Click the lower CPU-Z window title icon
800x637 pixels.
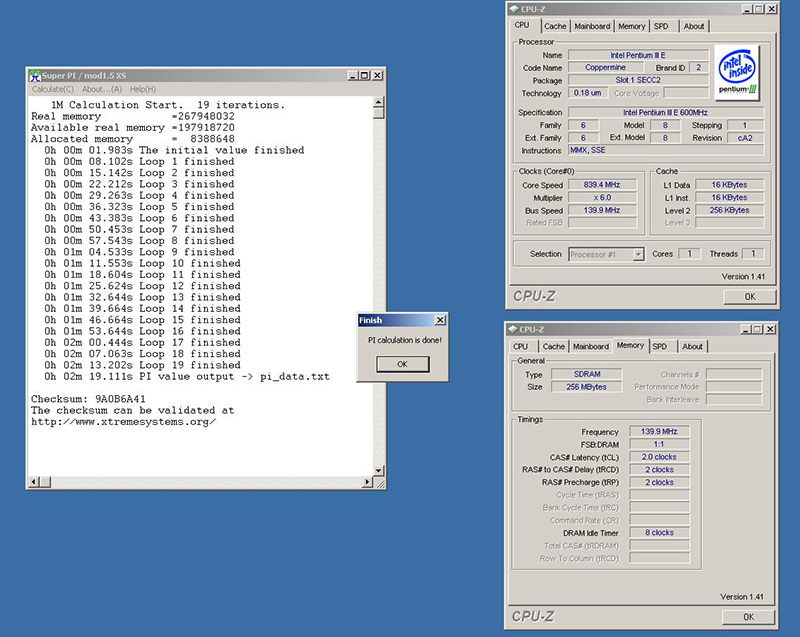click(x=513, y=329)
